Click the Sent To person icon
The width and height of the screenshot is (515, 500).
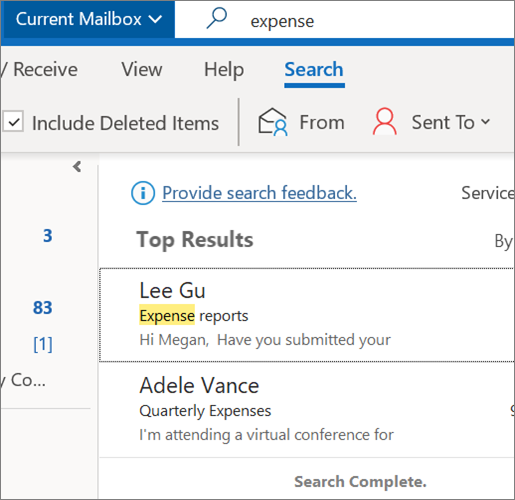pos(384,122)
